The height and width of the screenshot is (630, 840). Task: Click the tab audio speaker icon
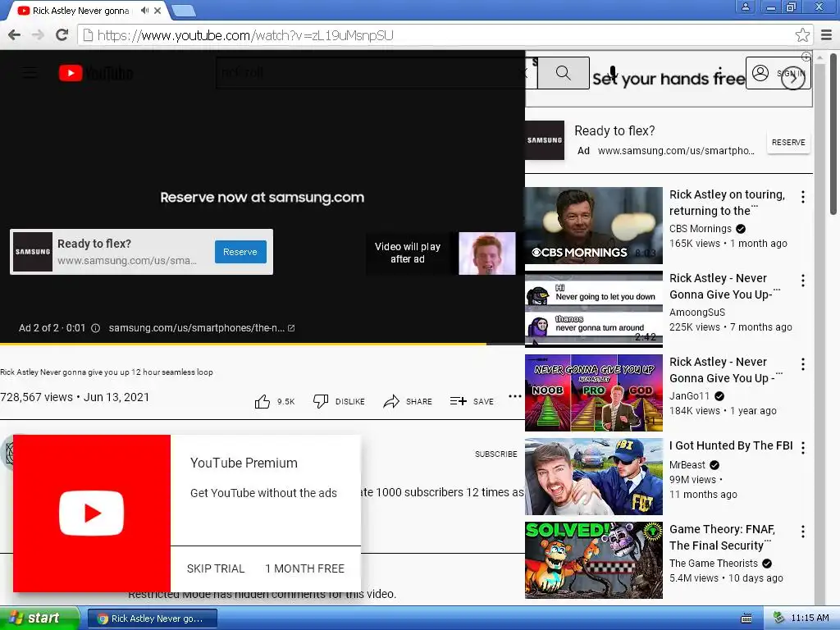pyautogui.click(x=144, y=10)
